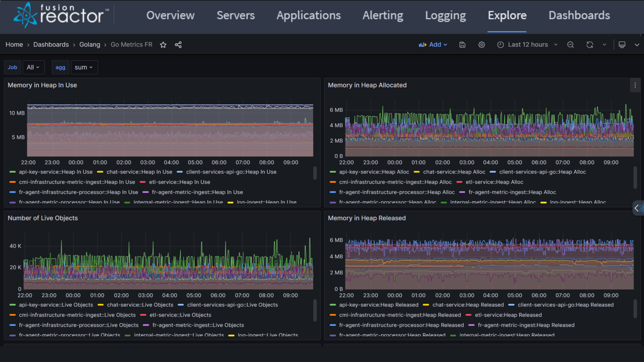Viewport: 644px width, 362px height.
Task: Click the Number of Live Objects panel title
Action: [43, 218]
